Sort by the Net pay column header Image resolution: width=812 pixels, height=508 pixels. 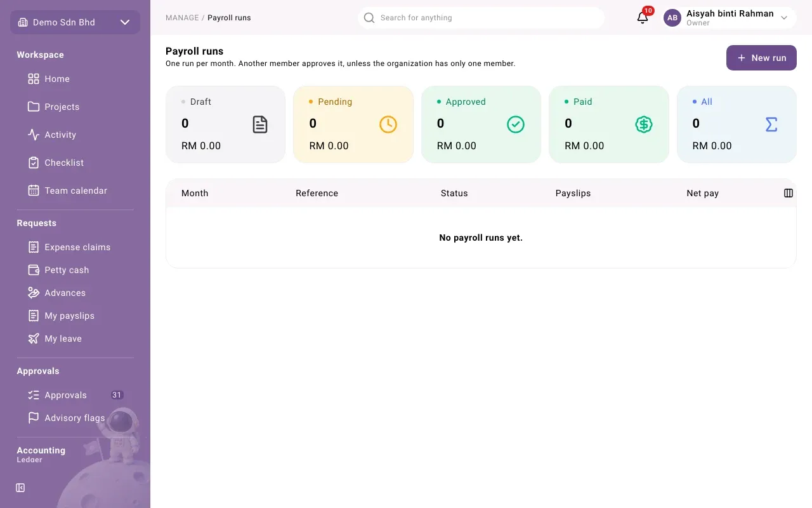[x=702, y=193]
